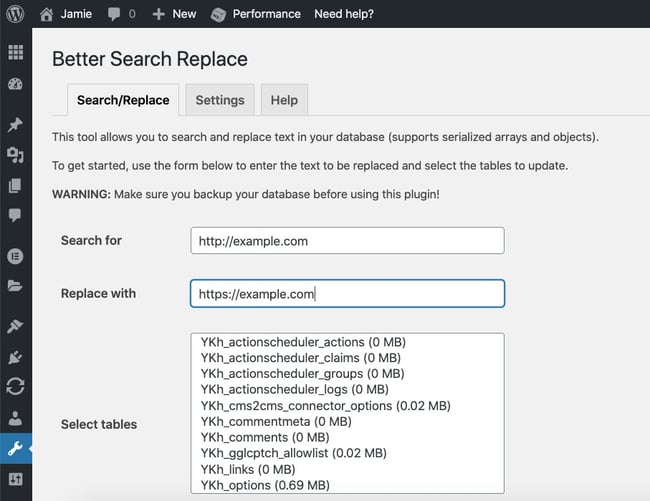Select YKh_actionscheduler_claims table
Screen dimensions: 650x501
click(301, 358)
